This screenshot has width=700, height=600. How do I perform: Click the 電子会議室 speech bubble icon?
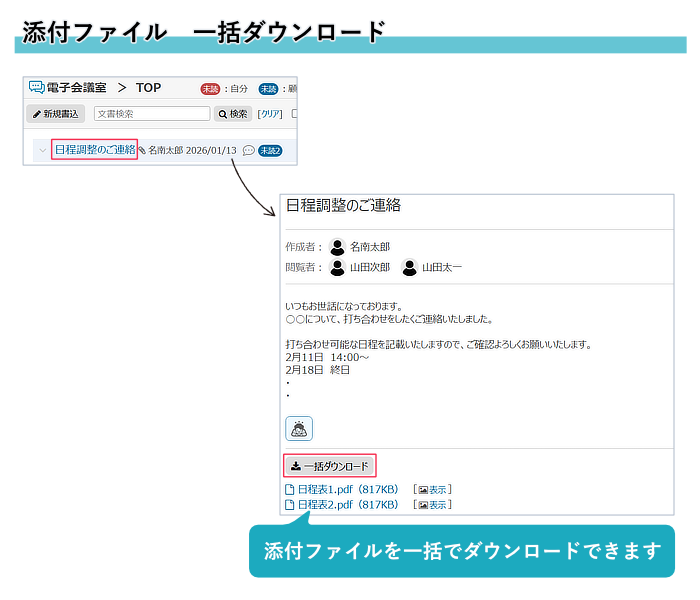tap(37, 88)
